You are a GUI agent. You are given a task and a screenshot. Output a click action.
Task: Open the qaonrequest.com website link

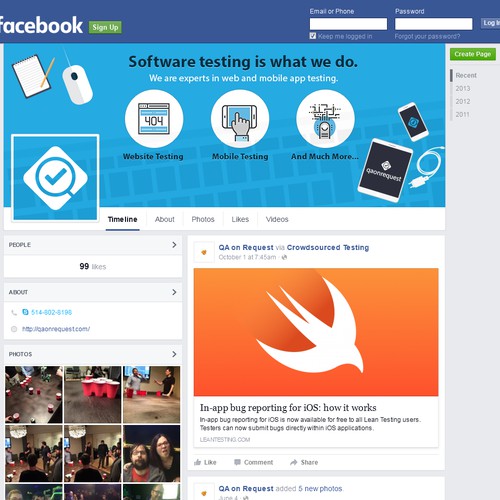[56, 329]
